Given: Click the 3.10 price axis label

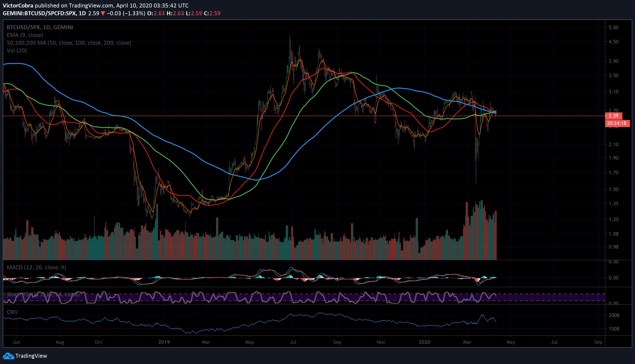Looking at the screenshot, I should [614, 92].
